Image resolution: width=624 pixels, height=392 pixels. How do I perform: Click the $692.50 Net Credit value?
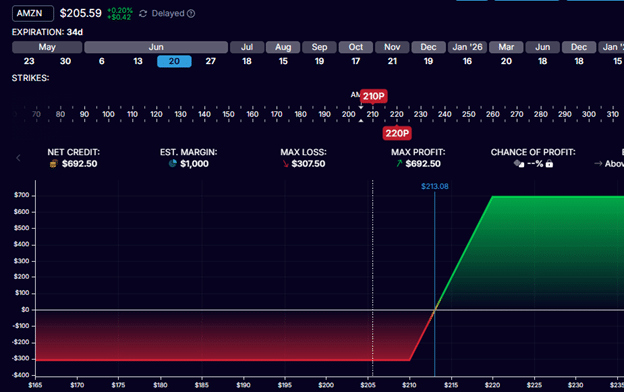(x=79, y=164)
